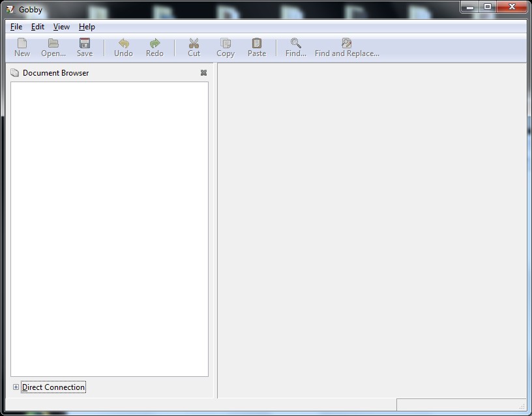The width and height of the screenshot is (532, 416).
Task: Click the Document Browser title icon
Action: tap(14, 72)
